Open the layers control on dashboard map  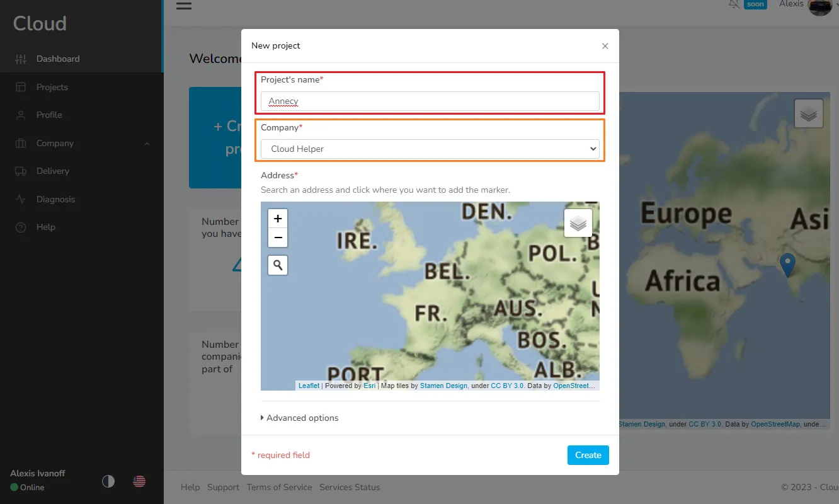[808, 114]
